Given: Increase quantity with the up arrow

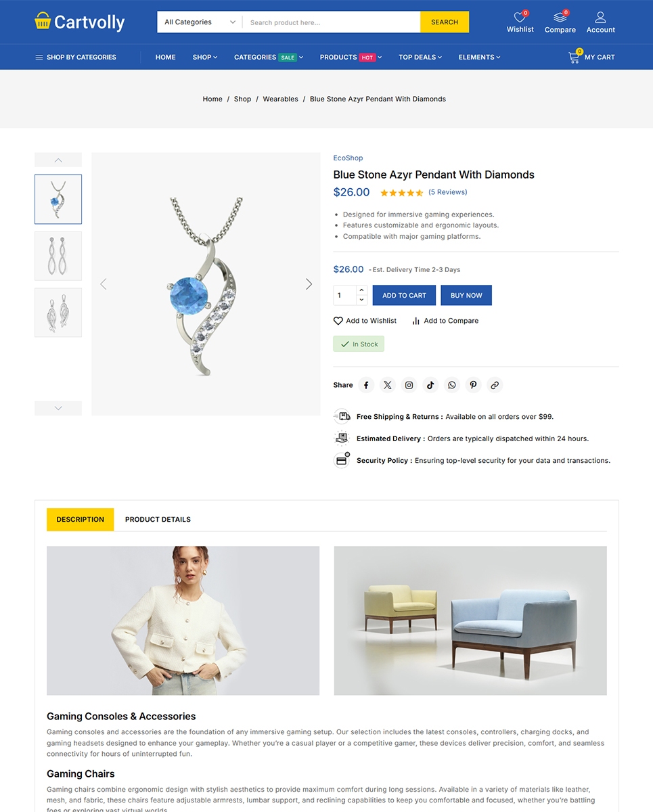Looking at the screenshot, I should (361, 290).
